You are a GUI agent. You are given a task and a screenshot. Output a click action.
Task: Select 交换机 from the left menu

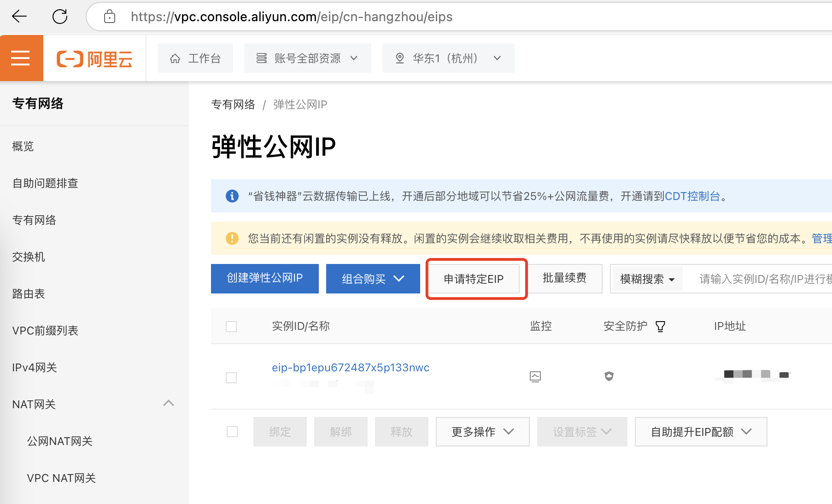29,257
